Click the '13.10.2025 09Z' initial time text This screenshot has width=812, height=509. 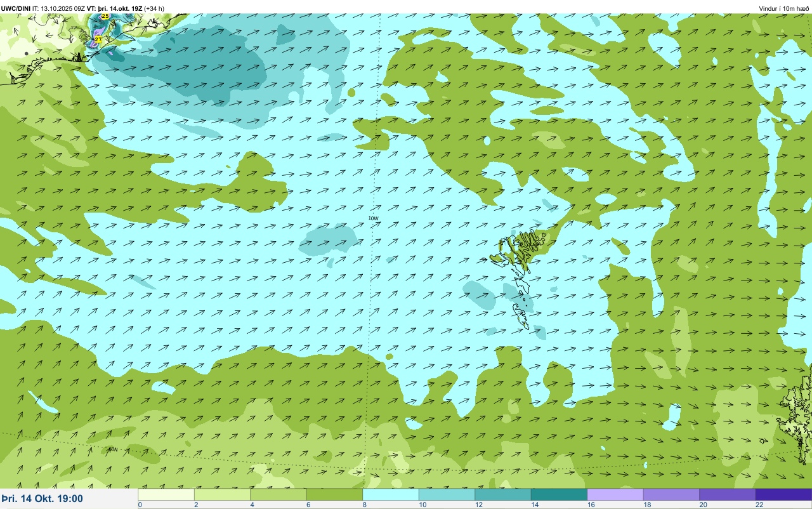point(63,8)
